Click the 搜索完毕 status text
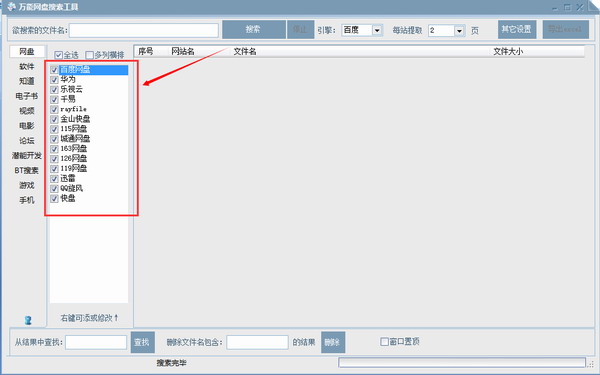This screenshot has height=375, width=600. tap(171, 363)
